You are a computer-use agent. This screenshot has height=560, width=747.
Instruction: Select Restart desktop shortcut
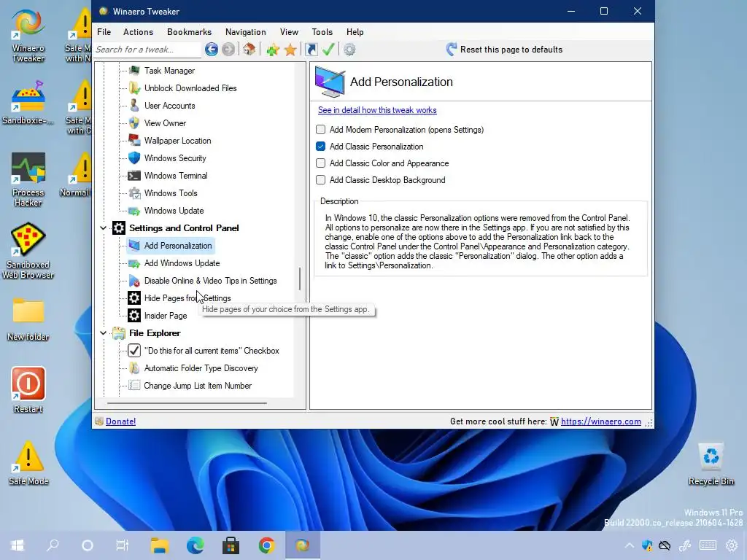(x=28, y=390)
